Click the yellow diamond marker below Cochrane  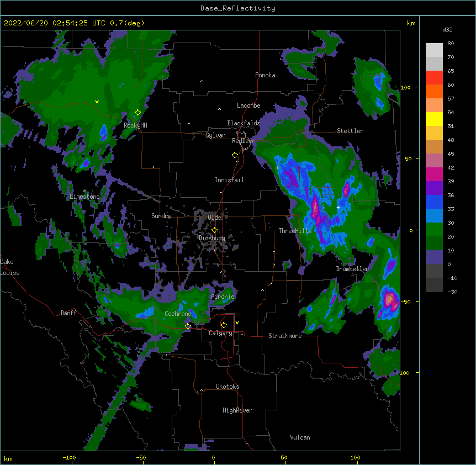coord(188,326)
